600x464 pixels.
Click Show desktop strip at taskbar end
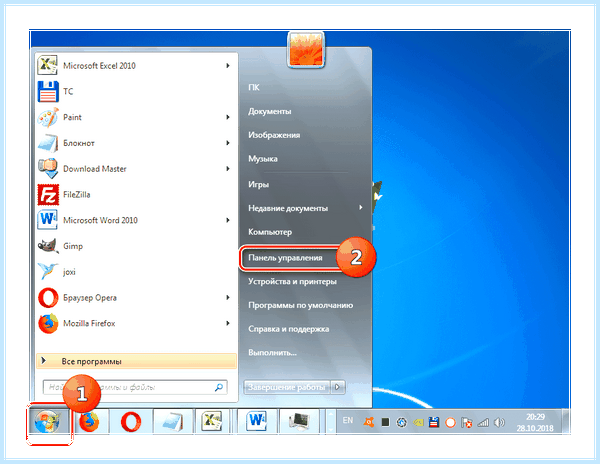pos(566,422)
